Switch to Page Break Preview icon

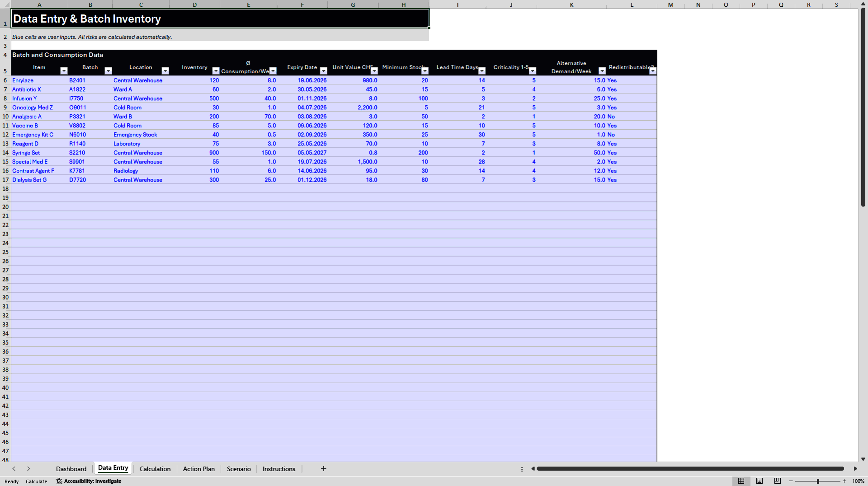(x=777, y=481)
